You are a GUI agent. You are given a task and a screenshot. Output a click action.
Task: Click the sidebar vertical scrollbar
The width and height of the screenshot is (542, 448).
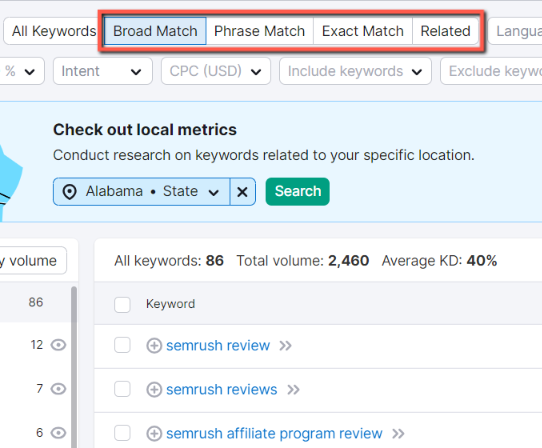(74, 366)
